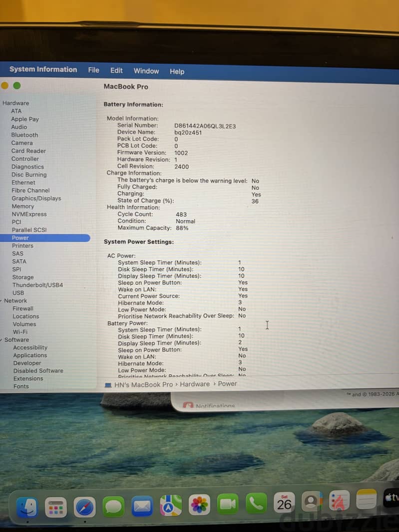Click Power in the path bar

pyautogui.click(x=228, y=384)
